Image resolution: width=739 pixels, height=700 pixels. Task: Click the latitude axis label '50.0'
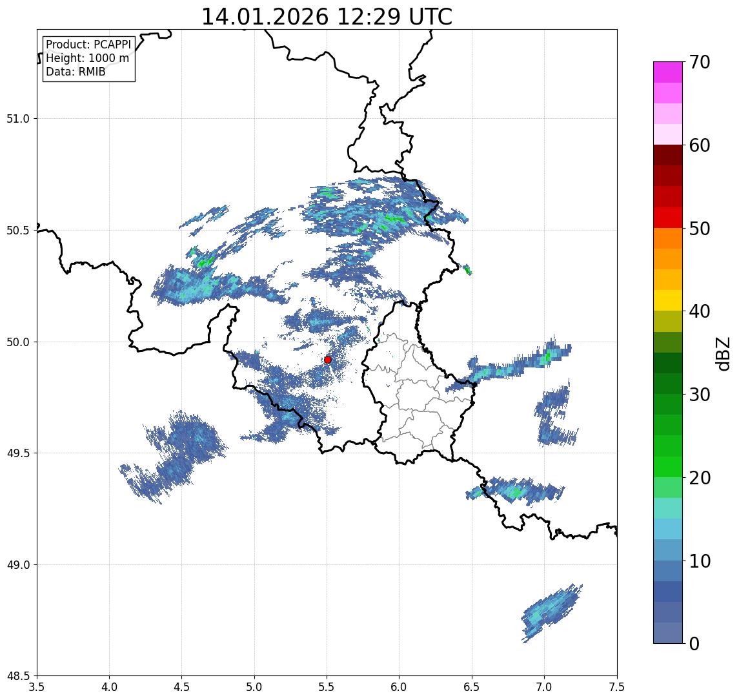tap(18, 342)
